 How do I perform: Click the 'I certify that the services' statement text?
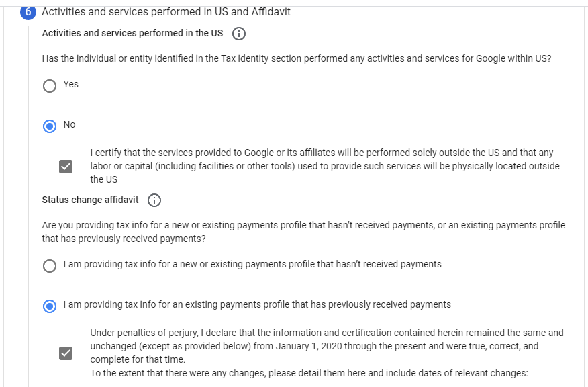click(x=325, y=166)
